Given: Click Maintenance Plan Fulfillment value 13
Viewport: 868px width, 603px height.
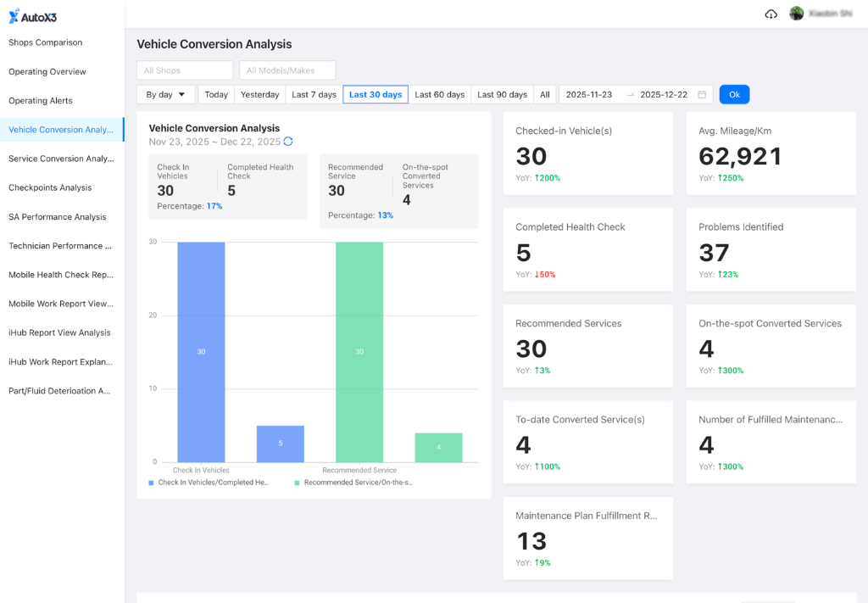Looking at the screenshot, I should 531,541.
